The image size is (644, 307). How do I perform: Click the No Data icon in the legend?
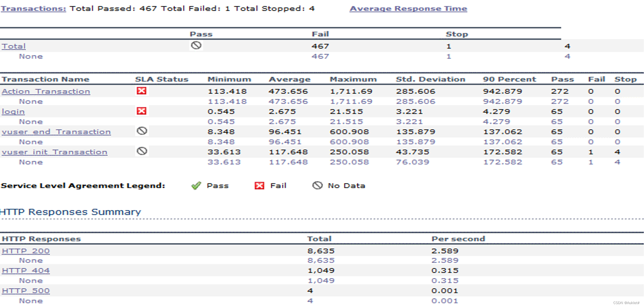[317, 185]
